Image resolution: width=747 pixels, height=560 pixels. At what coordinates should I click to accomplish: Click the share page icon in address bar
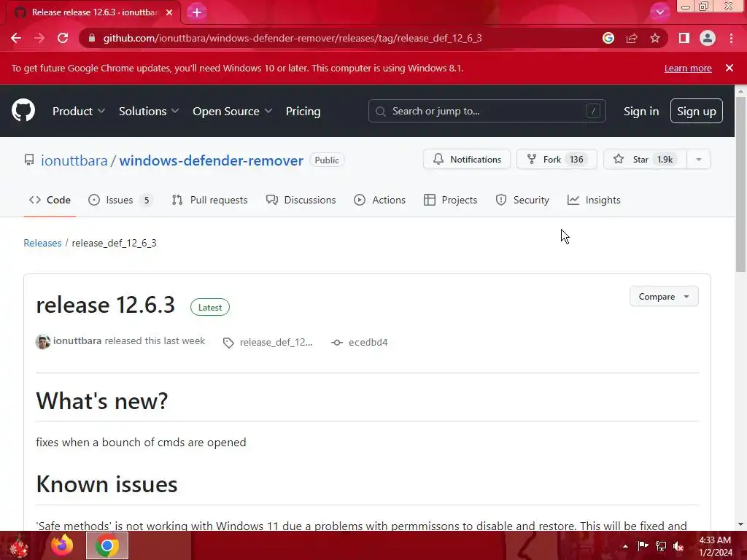tap(632, 38)
